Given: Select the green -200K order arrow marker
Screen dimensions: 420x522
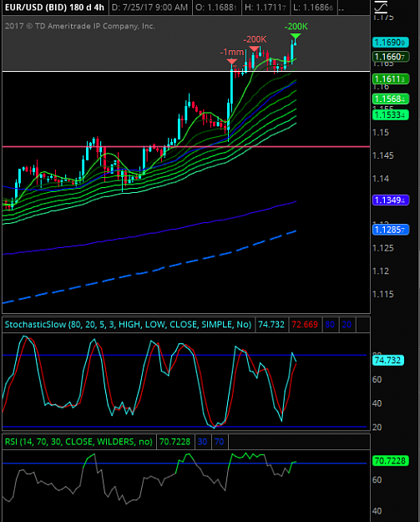Looking at the screenshot, I should pyautogui.click(x=296, y=36).
